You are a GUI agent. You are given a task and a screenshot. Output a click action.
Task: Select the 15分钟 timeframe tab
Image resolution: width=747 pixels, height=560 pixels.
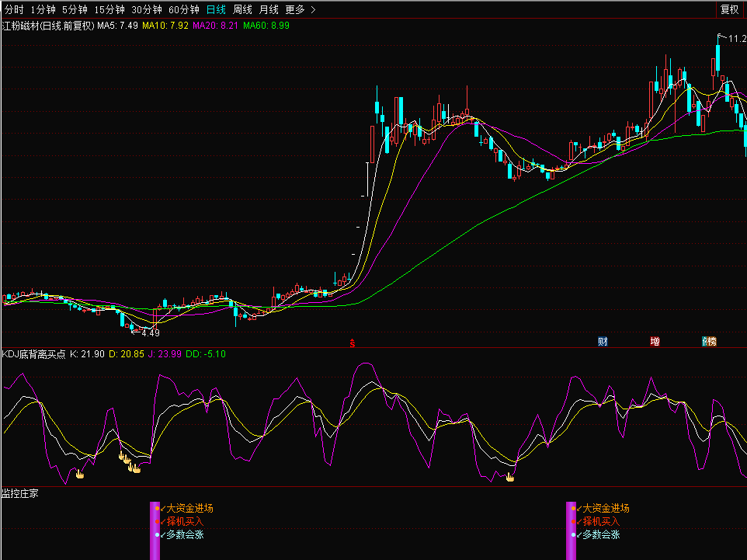[109, 9]
